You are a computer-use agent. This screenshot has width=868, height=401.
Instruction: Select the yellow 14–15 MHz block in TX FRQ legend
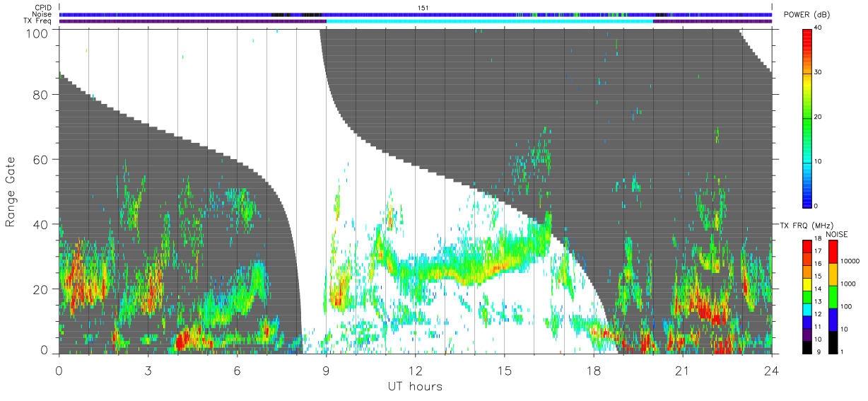coord(807,284)
